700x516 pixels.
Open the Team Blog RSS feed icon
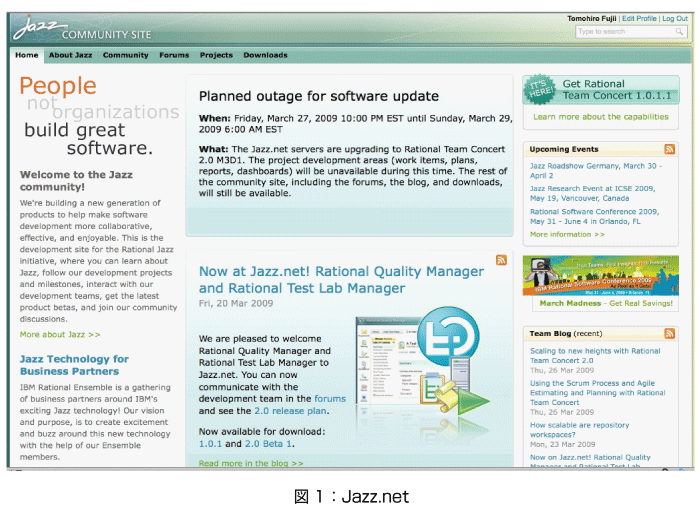point(669,333)
